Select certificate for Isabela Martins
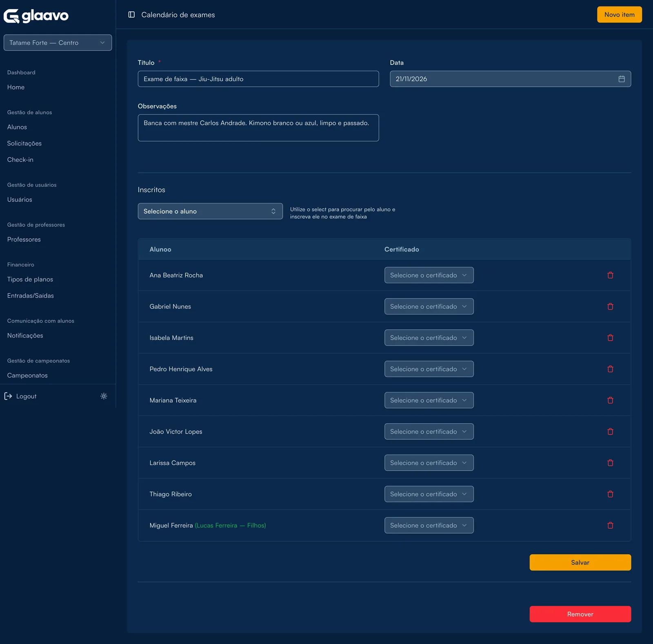Image resolution: width=653 pixels, height=644 pixels. (429, 338)
